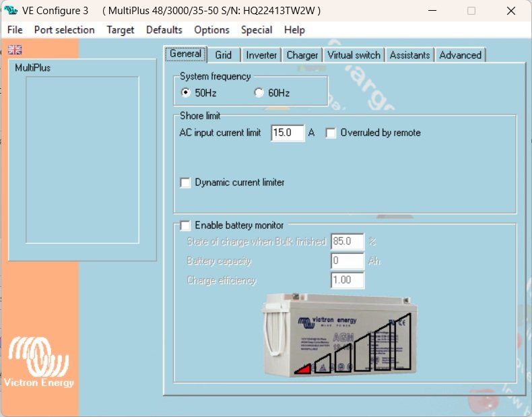Open the Target menu
This screenshot has height=417, width=532.
pyautogui.click(x=121, y=30)
